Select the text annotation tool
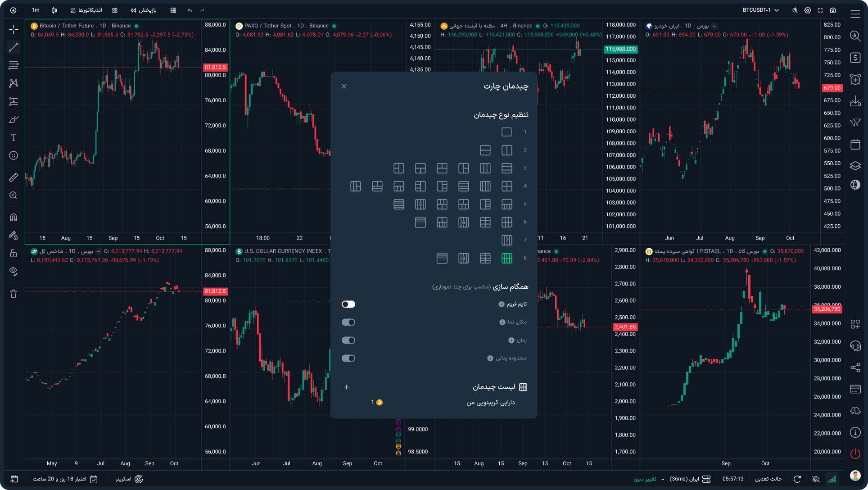 pyautogui.click(x=14, y=137)
